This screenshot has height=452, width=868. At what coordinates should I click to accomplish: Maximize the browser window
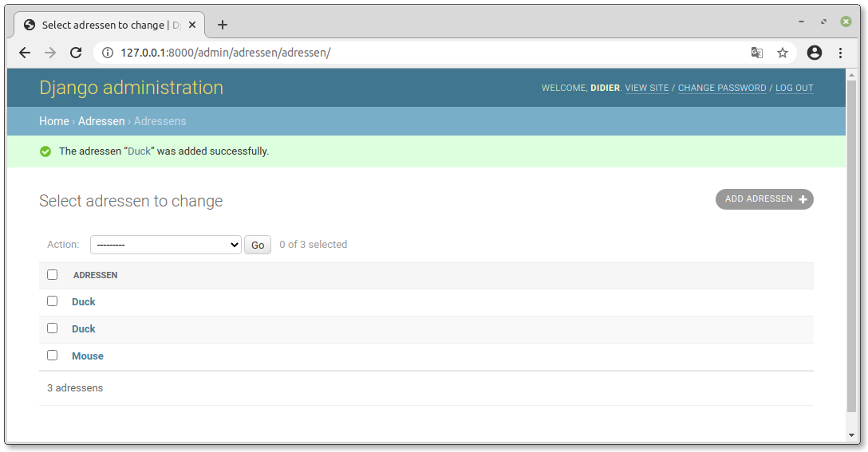[x=823, y=22]
